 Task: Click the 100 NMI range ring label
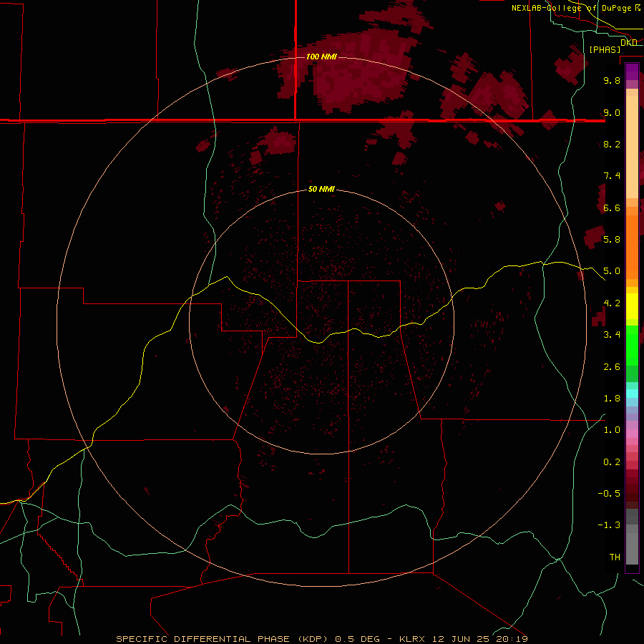coord(321,57)
